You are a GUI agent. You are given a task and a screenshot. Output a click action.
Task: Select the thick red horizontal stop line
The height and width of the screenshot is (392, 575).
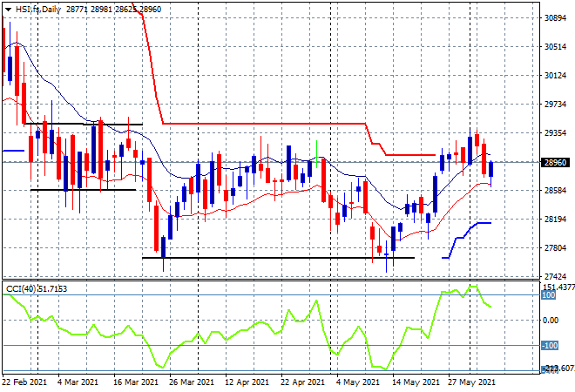tap(264, 124)
